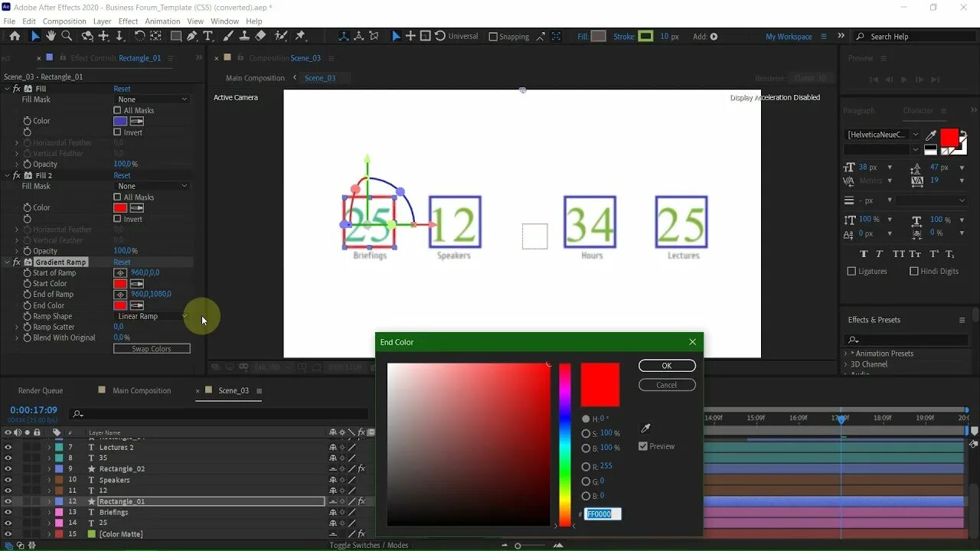Toggle All Masks under Fill

117,110
